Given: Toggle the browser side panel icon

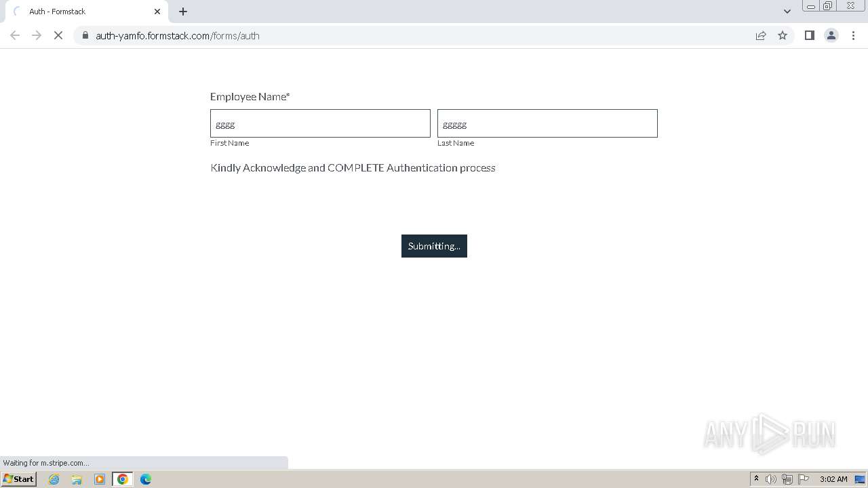Looking at the screenshot, I should click(x=809, y=35).
